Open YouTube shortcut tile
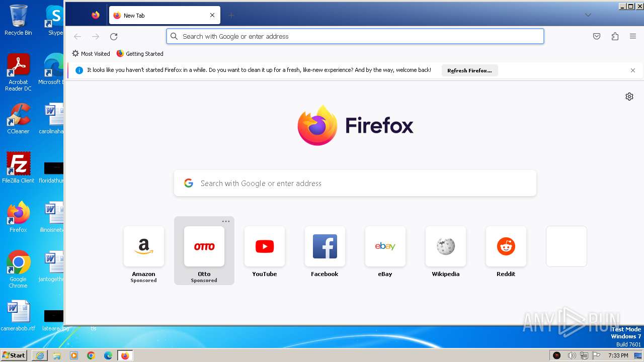Screen dimensions: 644x362 pos(265,250)
